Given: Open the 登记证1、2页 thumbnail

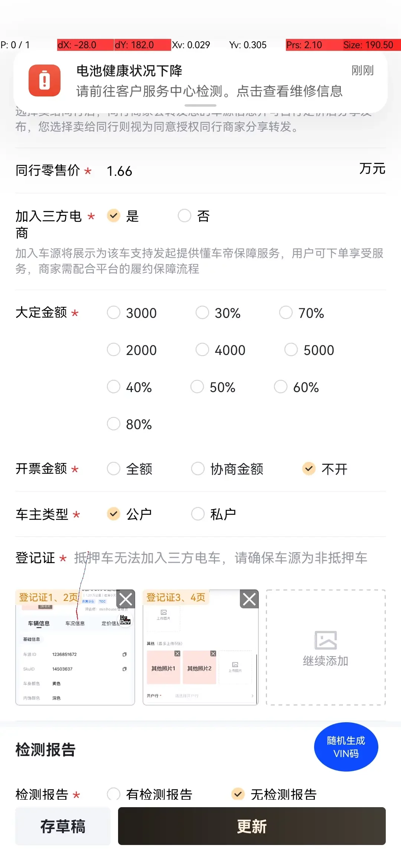Looking at the screenshot, I should [75, 647].
